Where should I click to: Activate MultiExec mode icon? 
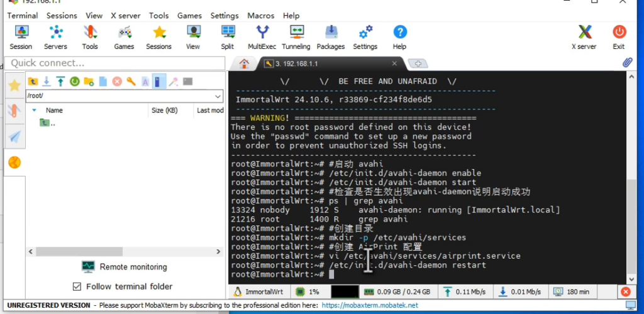point(262,37)
